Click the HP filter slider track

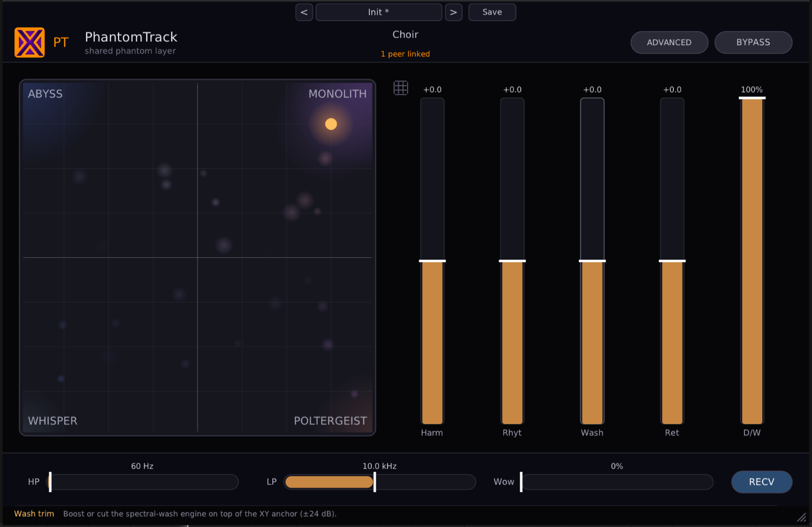tap(143, 482)
